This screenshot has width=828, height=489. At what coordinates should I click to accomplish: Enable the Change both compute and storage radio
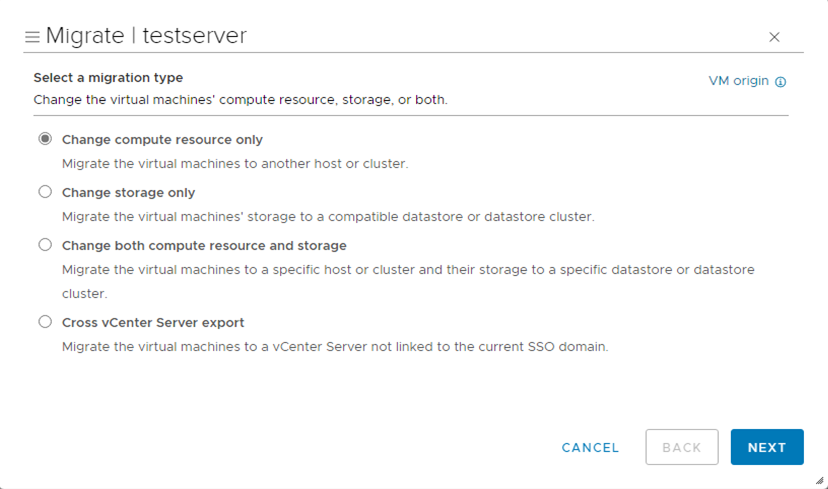pyautogui.click(x=45, y=245)
